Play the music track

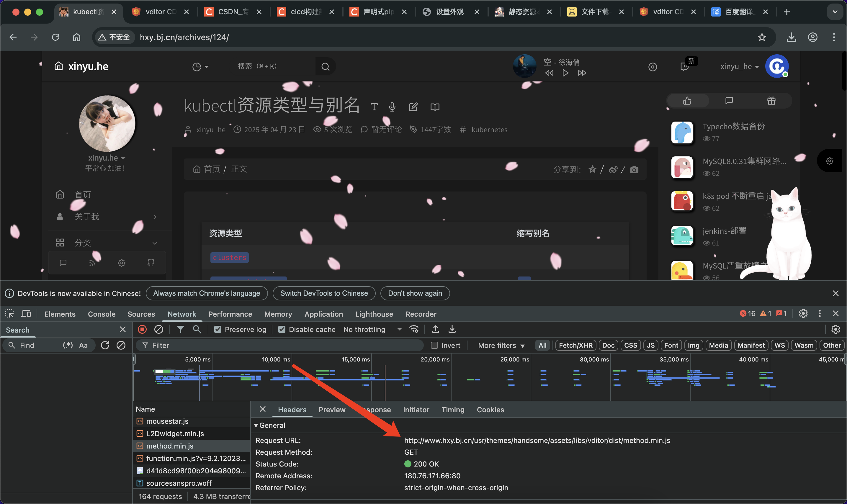tap(565, 73)
